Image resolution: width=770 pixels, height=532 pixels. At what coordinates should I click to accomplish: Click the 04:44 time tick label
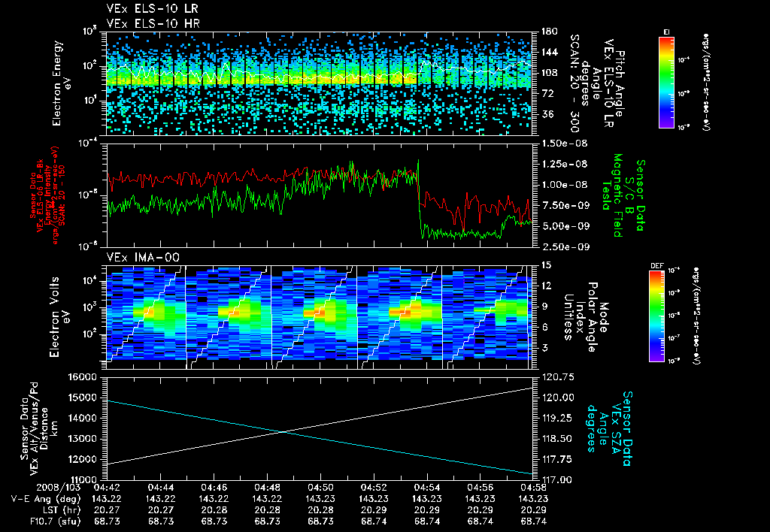(x=160, y=488)
